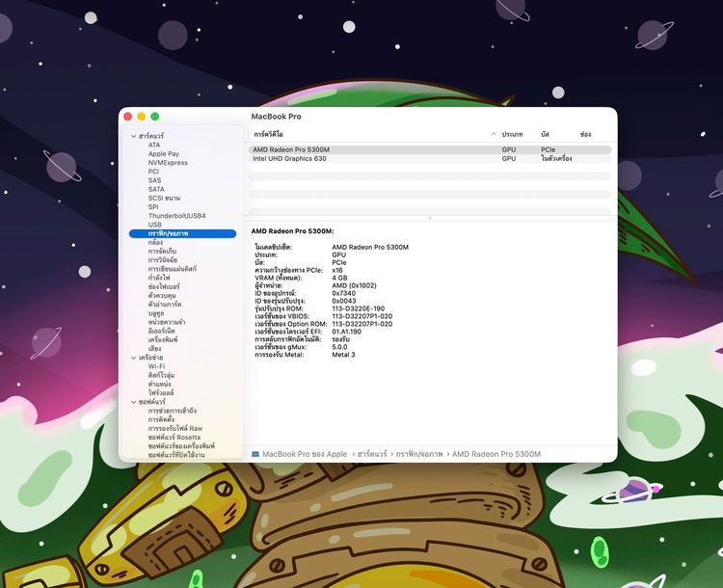Collapse the เครือข่าย (Network) sidebar section chevron
Viewport: 723px width, 588px height.
(x=134, y=358)
